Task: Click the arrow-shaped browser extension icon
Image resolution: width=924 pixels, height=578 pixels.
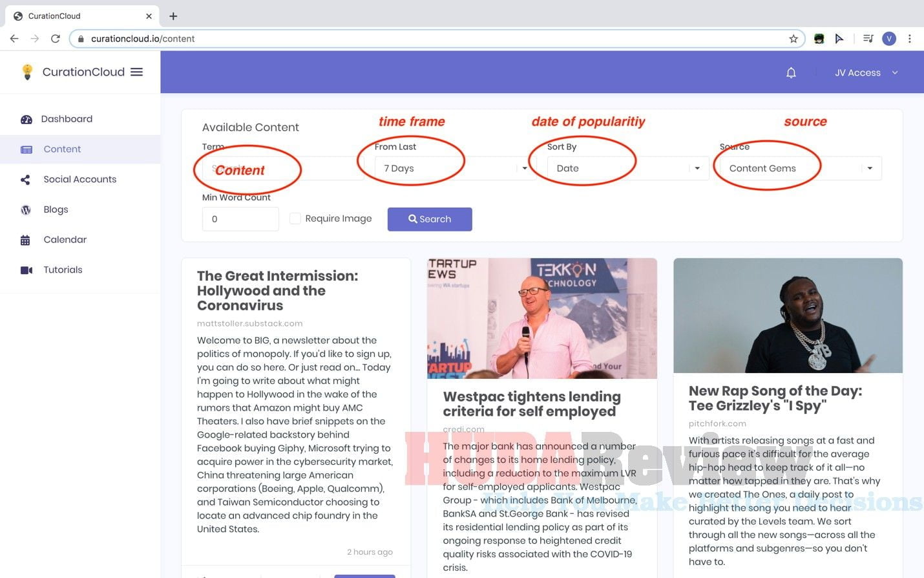Action: [839, 39]
